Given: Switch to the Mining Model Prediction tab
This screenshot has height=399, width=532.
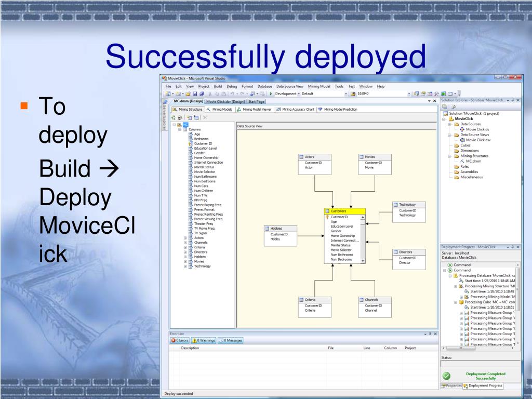Looking at the screenshot, I should pyautogui.click(x=338, y=109).
